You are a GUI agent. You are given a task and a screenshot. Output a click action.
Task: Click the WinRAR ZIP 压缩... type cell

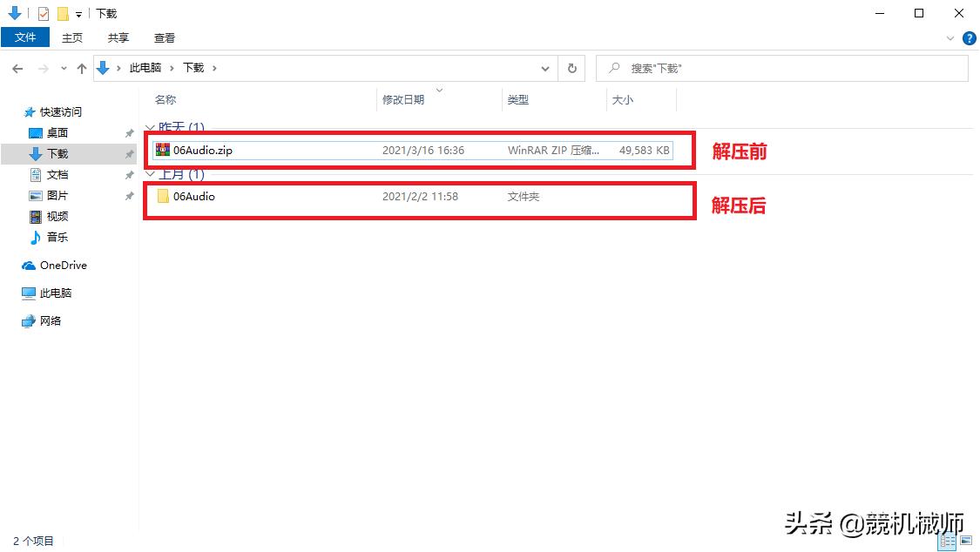[x=553, y=150]
